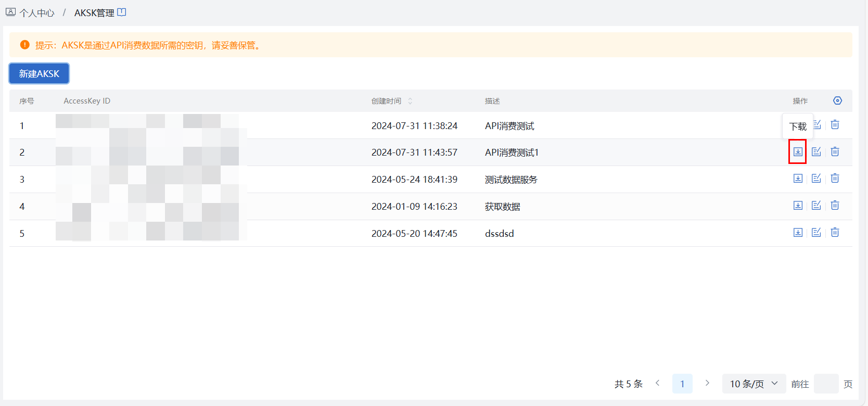Viewport: 868px width, 406px height.
Task: Go to the previous page arrow
Action: [x=658, y=383]
